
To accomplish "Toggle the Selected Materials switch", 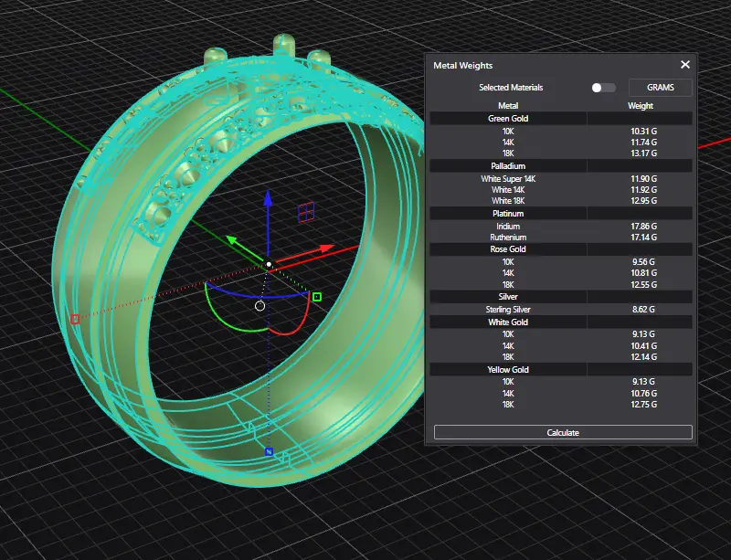I will click(x=603, y=88).
